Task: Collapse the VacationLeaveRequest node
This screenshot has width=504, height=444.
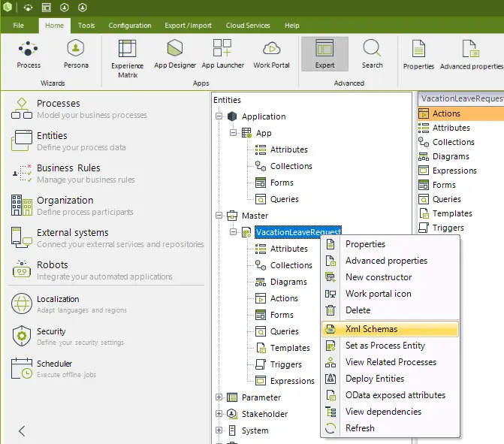Action: 233,231
